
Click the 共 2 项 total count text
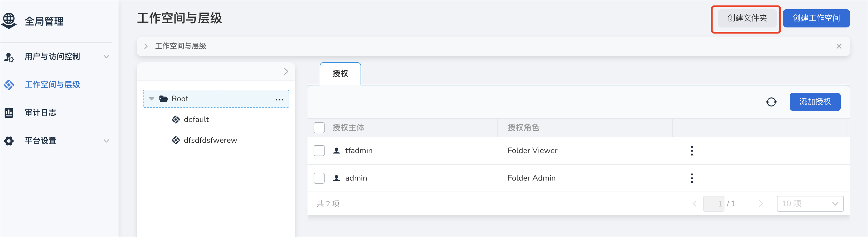click(328, 204)
